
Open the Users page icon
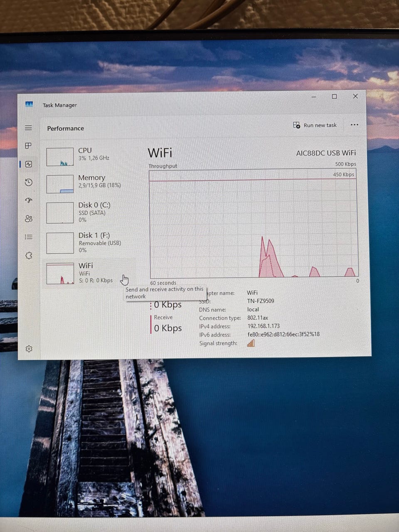coord(28,219)
